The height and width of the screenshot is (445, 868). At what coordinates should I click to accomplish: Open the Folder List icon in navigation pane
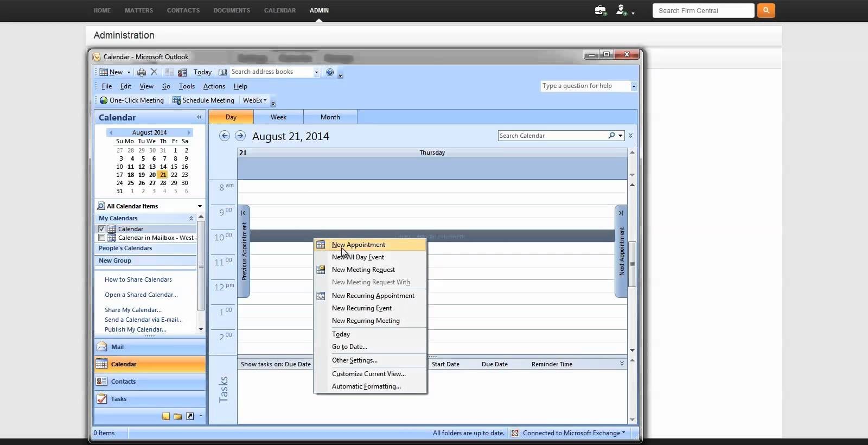pyautogui.click(x=177, y=416)
